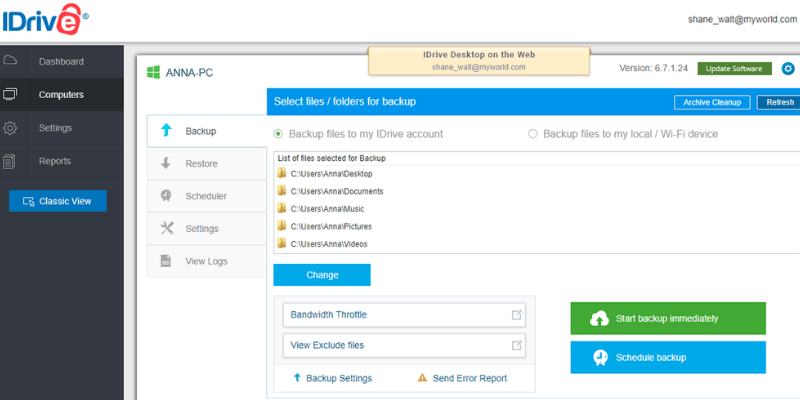
Task: Click the View Logs file icon
Action: click(166, 261)
